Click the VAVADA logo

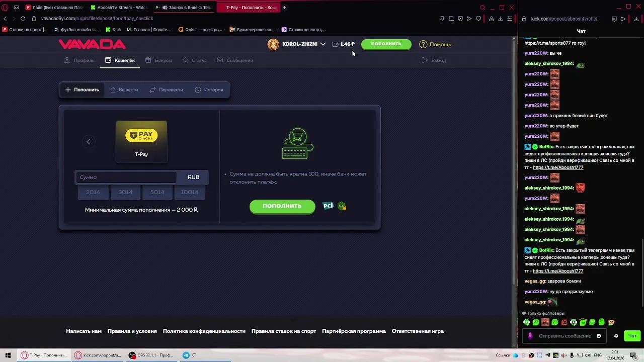pos(92,44)
